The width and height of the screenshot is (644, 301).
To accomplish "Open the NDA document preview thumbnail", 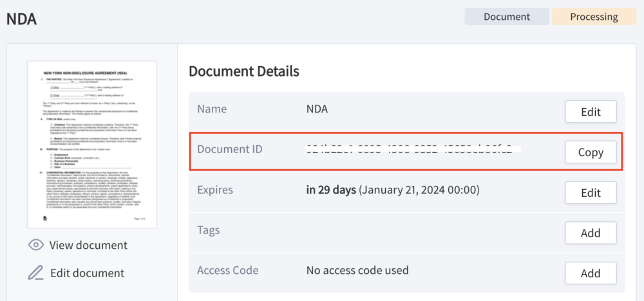I will [x=91, y=144].
